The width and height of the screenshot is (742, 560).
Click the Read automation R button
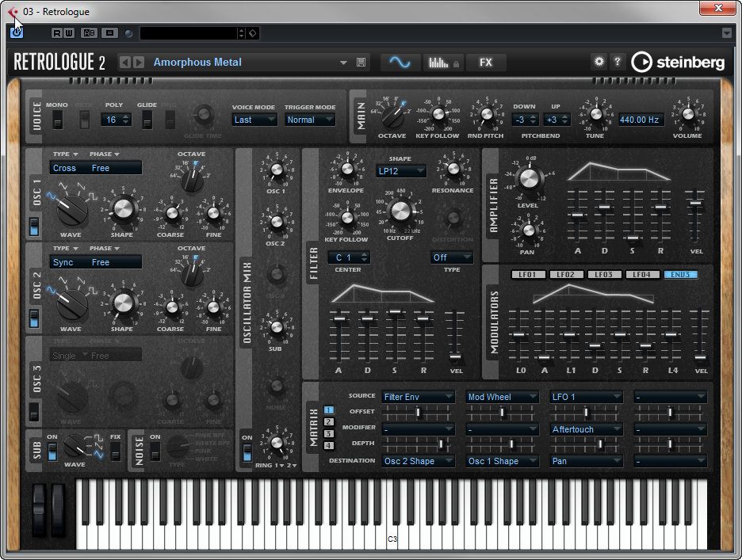click(x=57, y=33)
